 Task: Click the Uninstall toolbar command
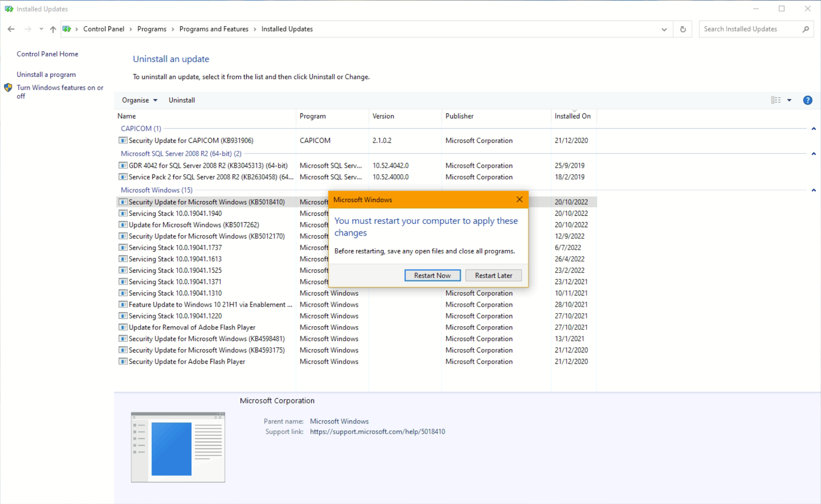pyautogui.click(x=182, y=100)
